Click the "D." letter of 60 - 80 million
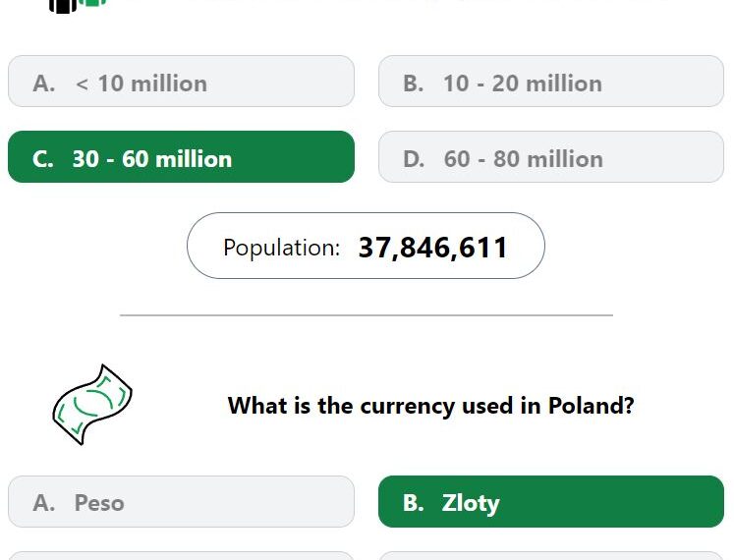734x560 pixels. click(x=414, y=159)
